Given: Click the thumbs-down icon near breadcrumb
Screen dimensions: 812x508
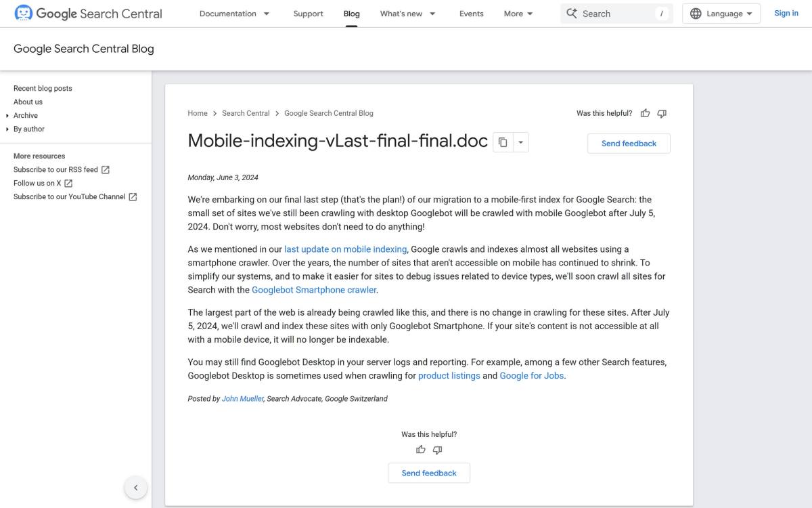Looking at the screenshot, I should (x=662, y=113).
